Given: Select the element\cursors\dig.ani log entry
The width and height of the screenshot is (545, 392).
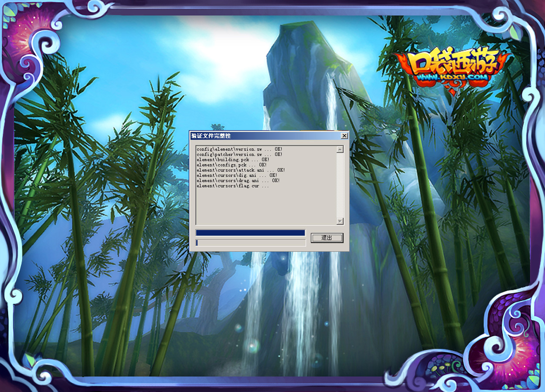Looking at the screenshot, I should [x=236, y=176].
